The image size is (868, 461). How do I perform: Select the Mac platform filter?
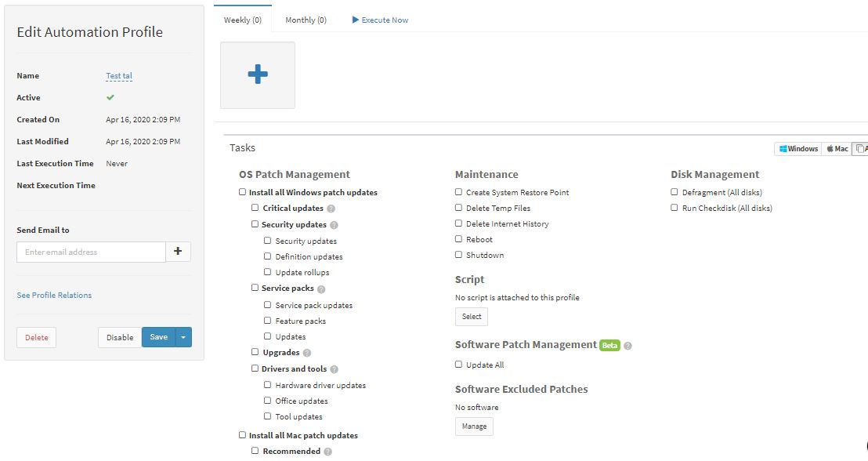point(837,148)
